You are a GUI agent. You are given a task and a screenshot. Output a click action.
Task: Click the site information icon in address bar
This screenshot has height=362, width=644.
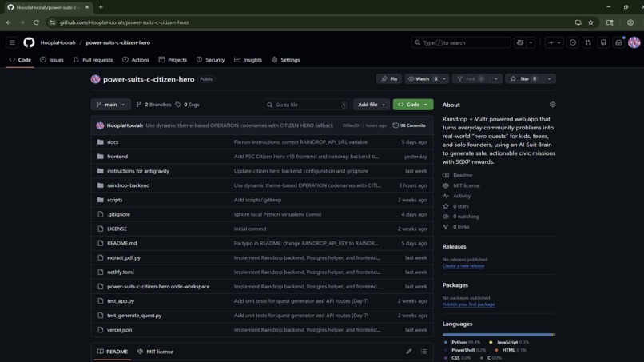(x=52, y=22)
